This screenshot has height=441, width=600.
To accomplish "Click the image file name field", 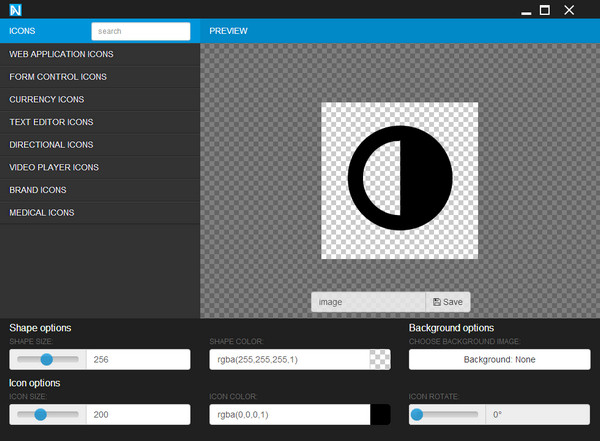I will coord(367,301).
